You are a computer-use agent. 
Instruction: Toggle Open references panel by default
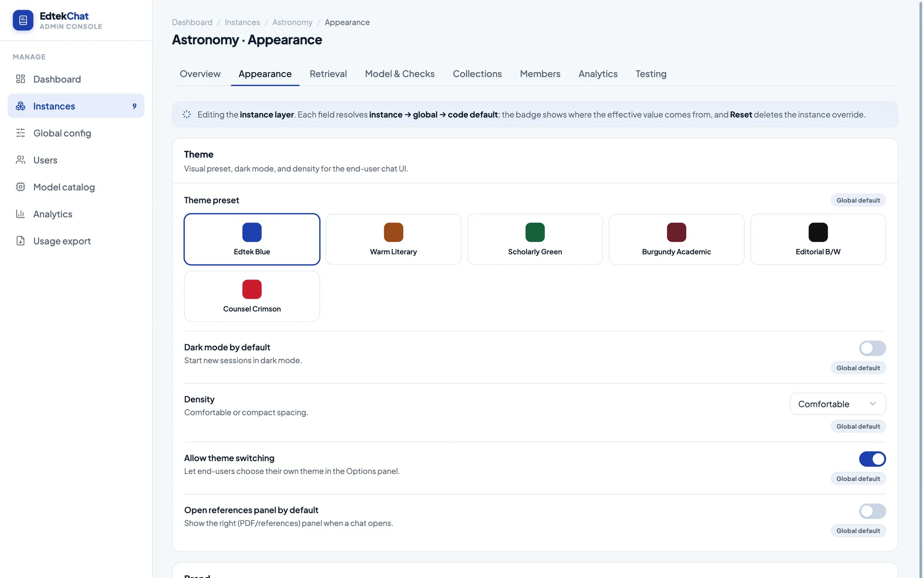[872, 511]
